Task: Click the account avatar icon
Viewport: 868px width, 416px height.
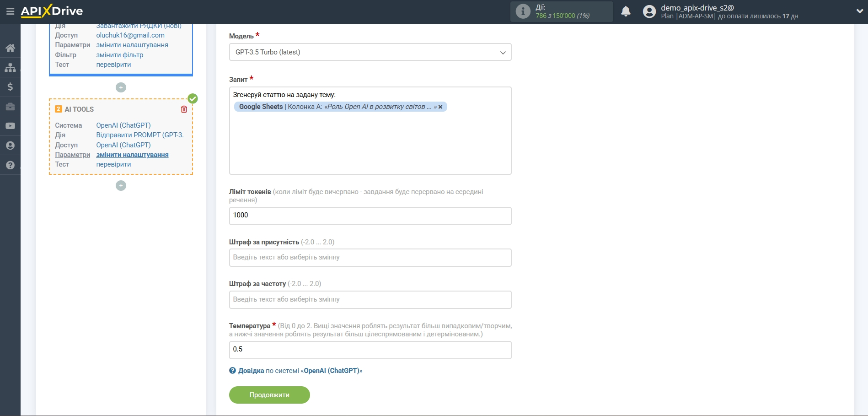Action: 649,11
